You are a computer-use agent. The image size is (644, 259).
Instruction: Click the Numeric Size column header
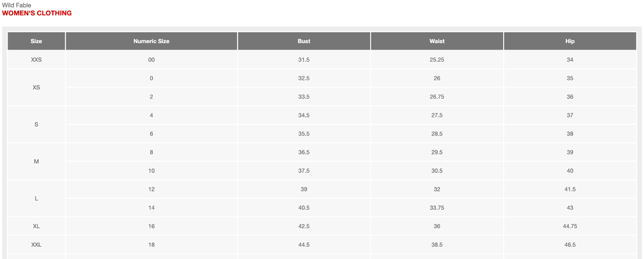click(152, 41)
